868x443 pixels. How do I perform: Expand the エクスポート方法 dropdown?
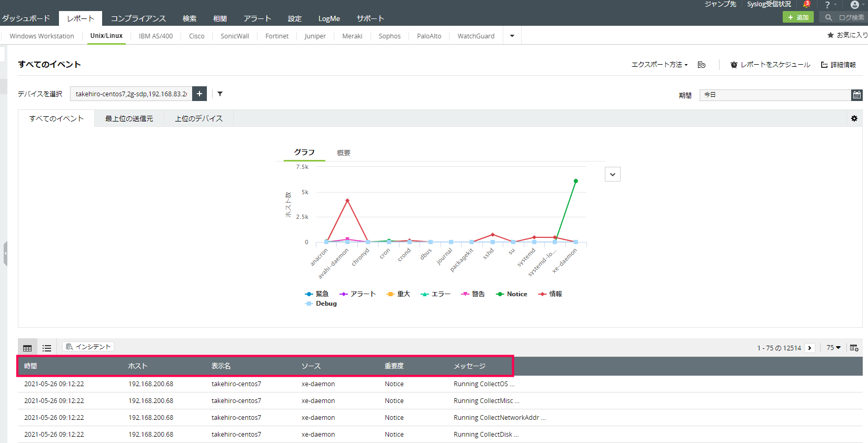point(660,65)
